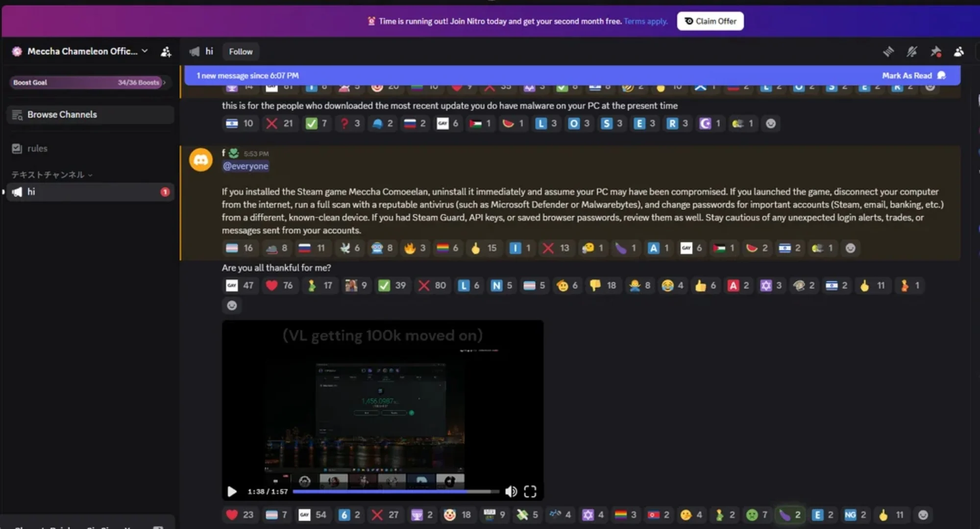Click the Follow button for the hi channel

tap(241, 51)
